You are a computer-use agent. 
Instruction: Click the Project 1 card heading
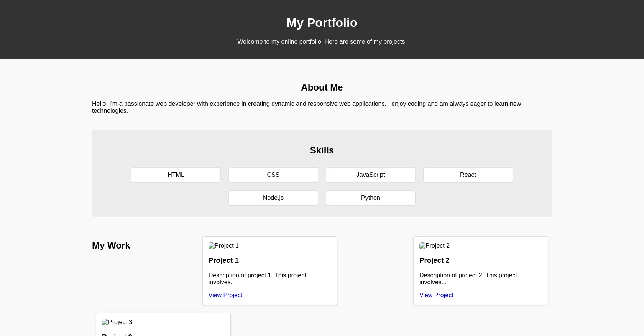coord(223,260)
